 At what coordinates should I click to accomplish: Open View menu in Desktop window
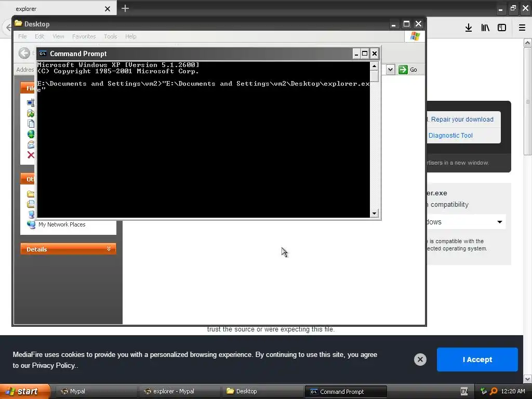tap(58, 36)
